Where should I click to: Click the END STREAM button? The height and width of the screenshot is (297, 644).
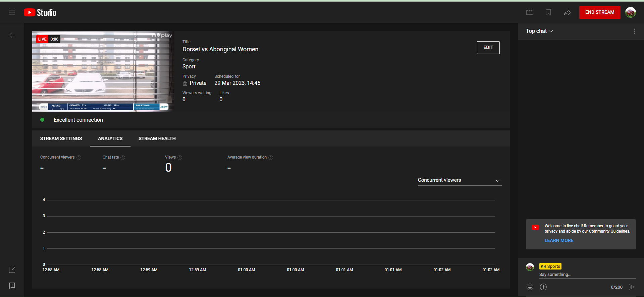600,12
